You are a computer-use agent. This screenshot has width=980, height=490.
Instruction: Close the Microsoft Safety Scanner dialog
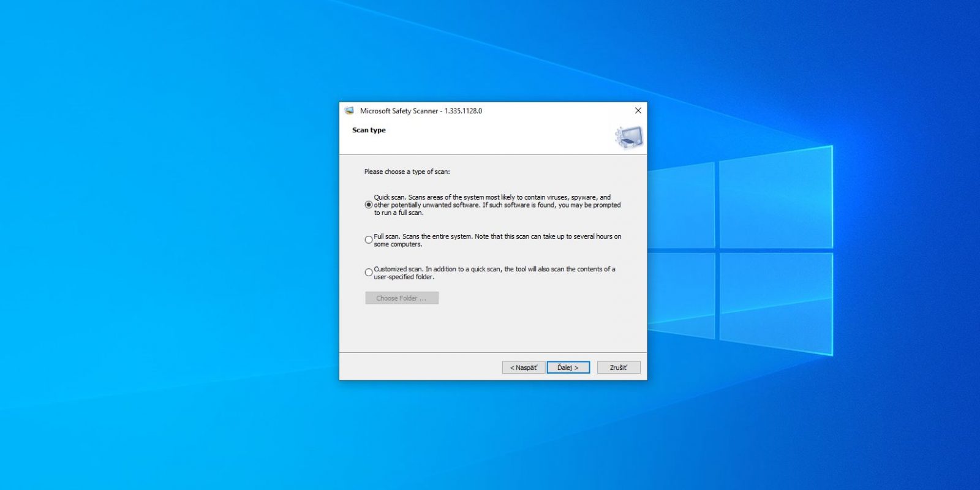point(638,111)
